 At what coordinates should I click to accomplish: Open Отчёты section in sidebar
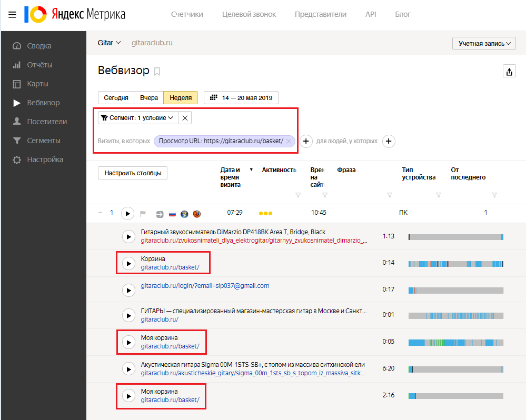click(x=39, y=65)
